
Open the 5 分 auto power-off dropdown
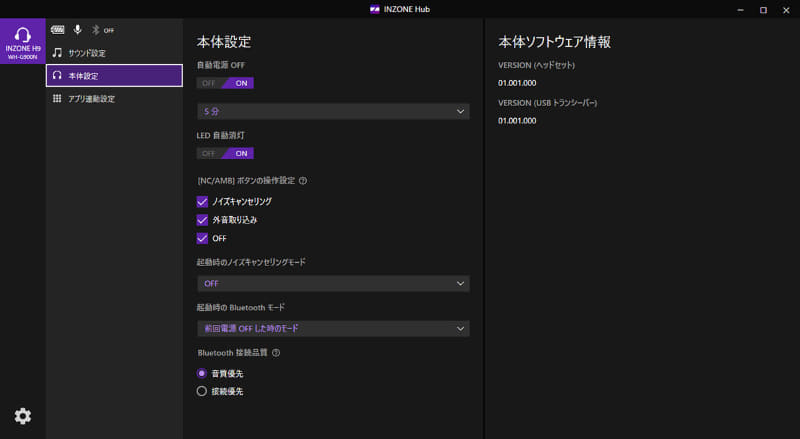(333, 111)
